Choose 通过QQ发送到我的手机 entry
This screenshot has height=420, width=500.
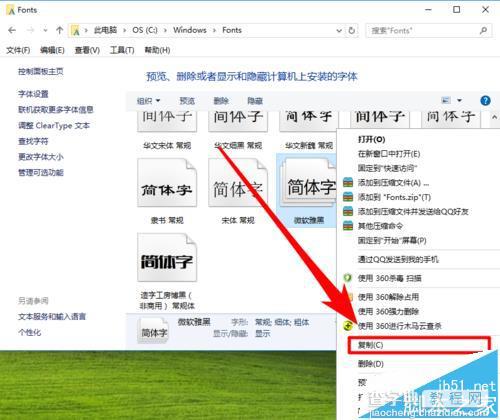tap(398, 259)
